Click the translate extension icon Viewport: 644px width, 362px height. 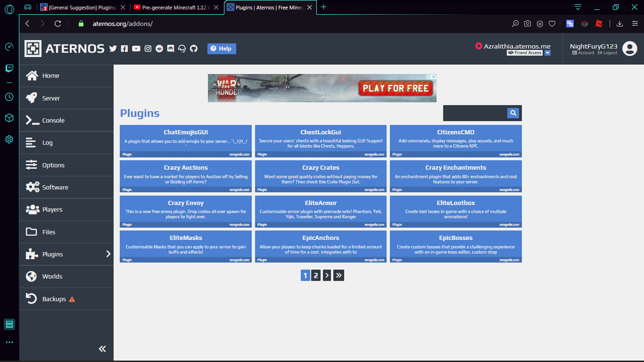tap(570, 24)
